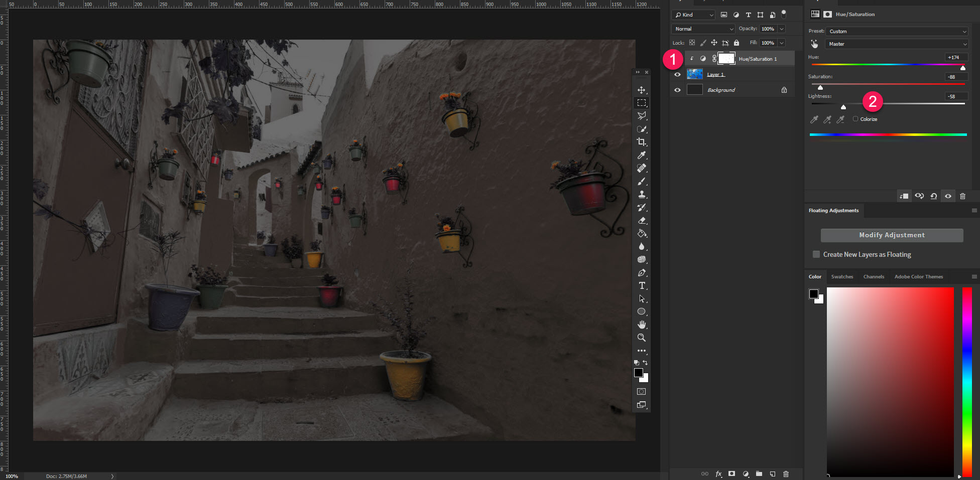
Task: Open the Normal blend mode dropdown
Action: tap(703, 29)
